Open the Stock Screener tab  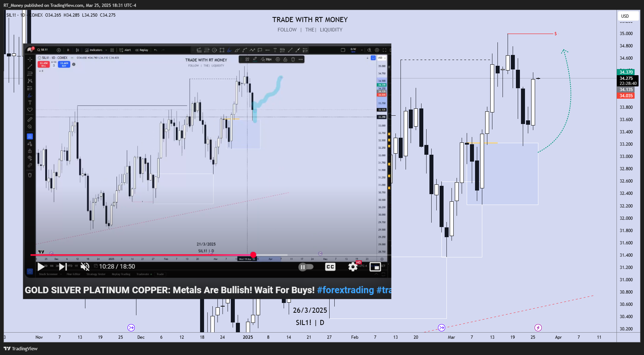point(48,274)
